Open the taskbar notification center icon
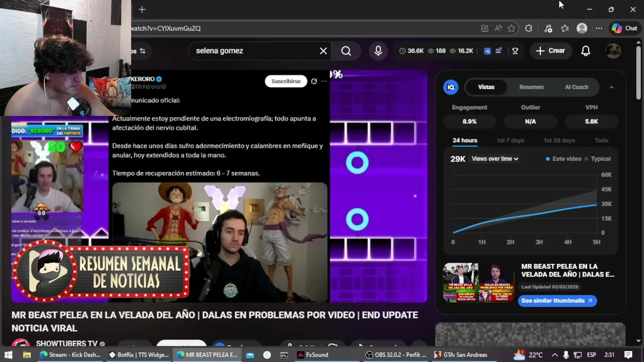The width and height of the screenshot is (644, 362). 628,354
